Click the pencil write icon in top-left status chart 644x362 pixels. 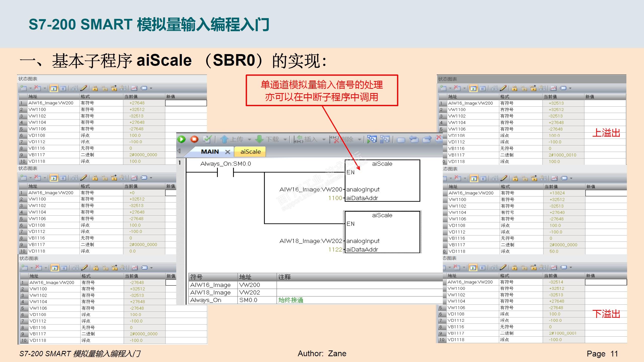pos(84,88)
